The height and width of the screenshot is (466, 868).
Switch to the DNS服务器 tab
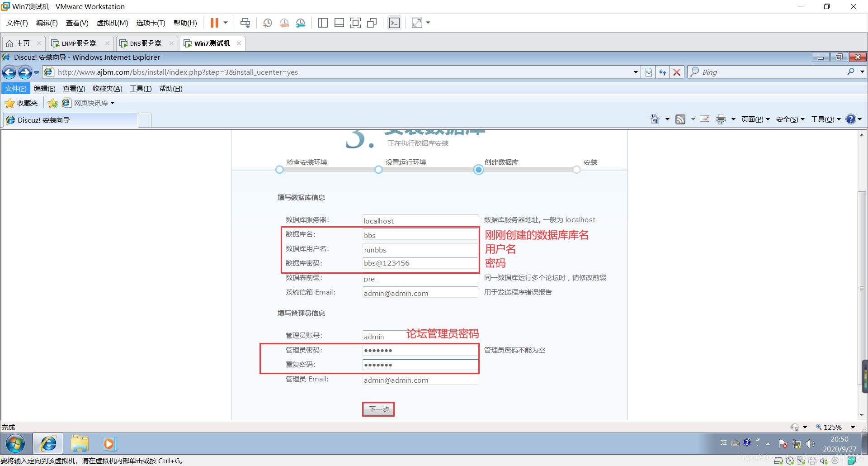(x=146, y=43)
